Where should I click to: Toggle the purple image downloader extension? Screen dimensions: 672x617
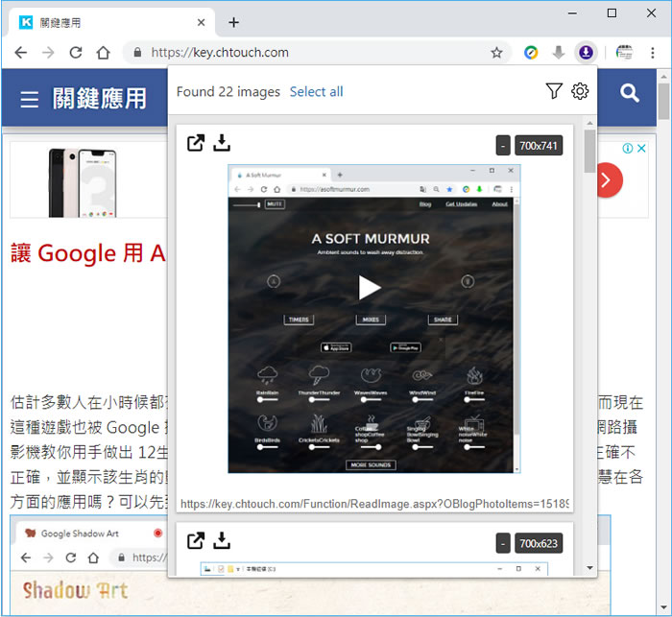[x=586, y=53]
